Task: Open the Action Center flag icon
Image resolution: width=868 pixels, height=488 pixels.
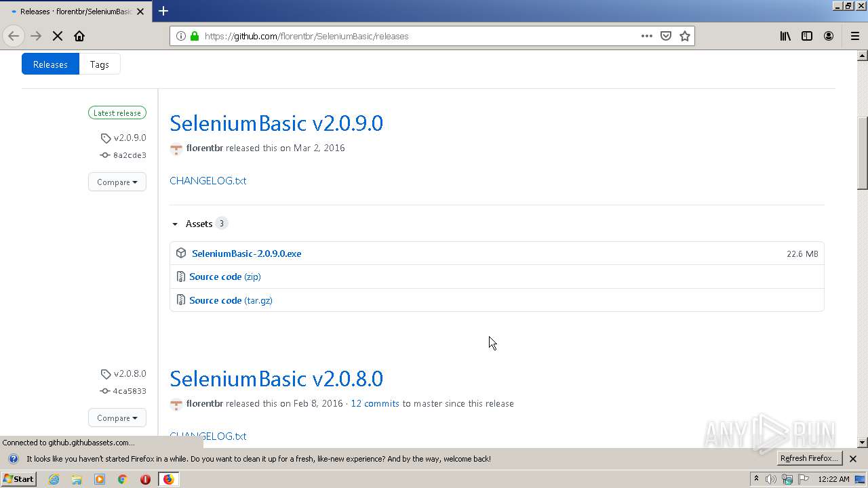Action: pyautogui.click(x=804, y=479)
